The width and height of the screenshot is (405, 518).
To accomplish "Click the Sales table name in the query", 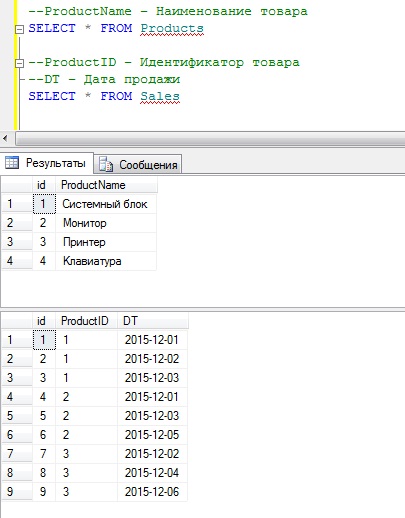I will (x=160, y=96).
